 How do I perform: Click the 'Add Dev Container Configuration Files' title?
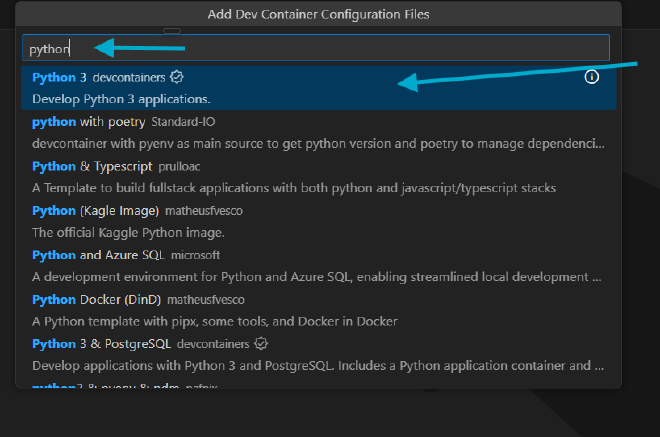coord(319,14)
